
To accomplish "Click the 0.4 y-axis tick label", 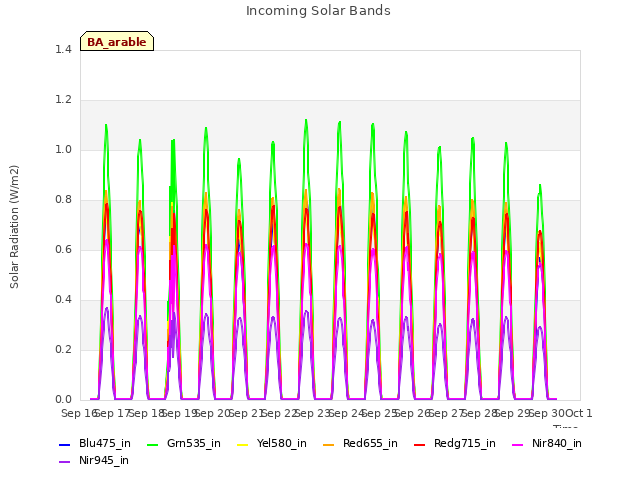I will pos(63,299).
